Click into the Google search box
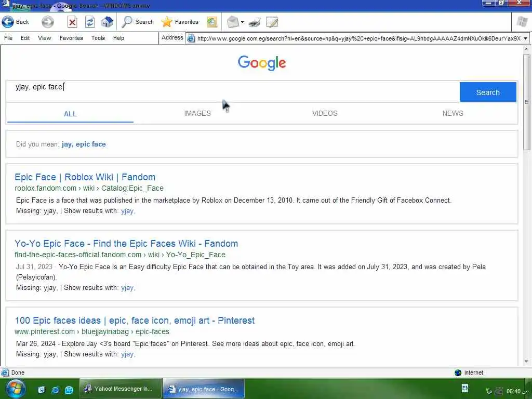Image resolution: width=532 pixels, height=399 pixels. [233, 91]
